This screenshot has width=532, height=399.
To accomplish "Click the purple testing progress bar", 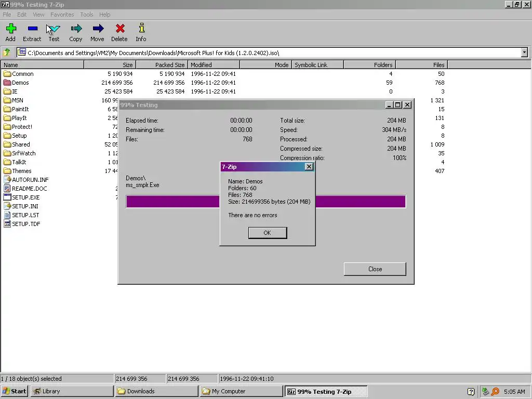I will [x=265, y=201].
